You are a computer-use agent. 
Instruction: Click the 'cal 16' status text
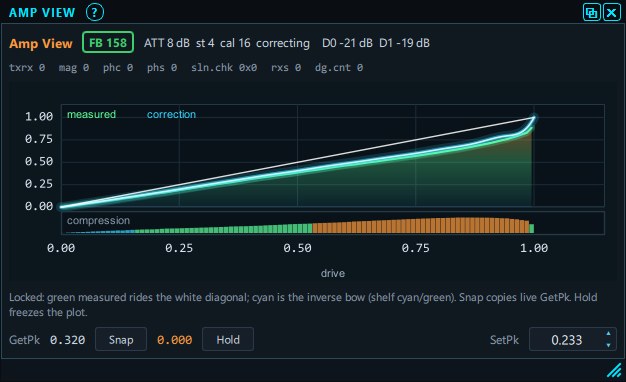[x=235, y=43]
